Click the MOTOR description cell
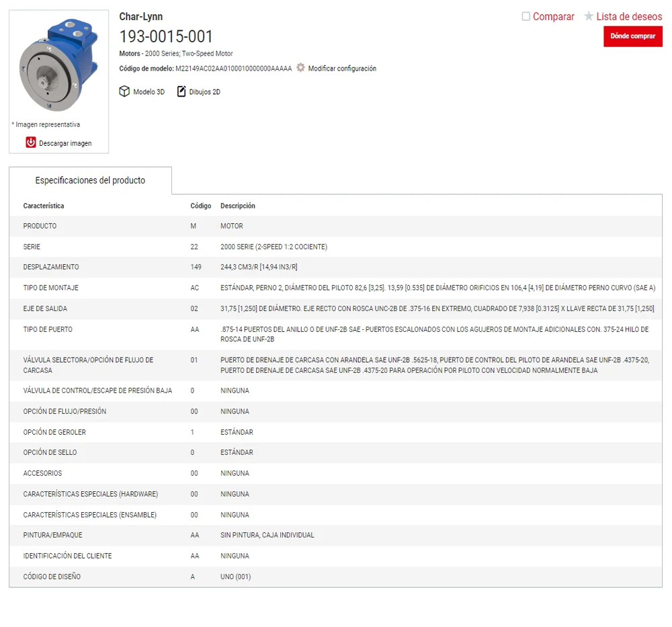This screenshot has width=672, height=627. click(231, 226)
